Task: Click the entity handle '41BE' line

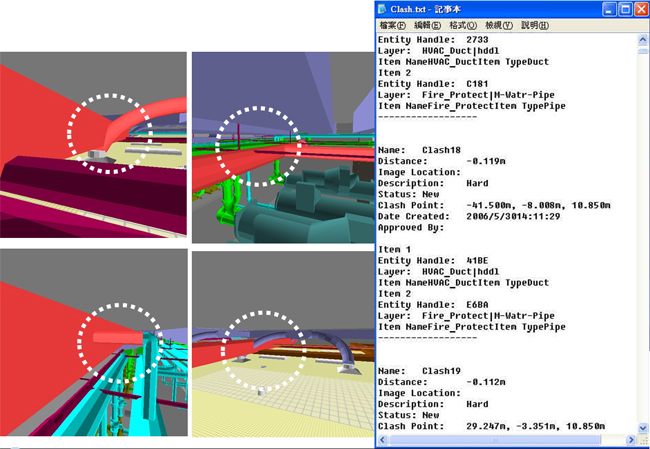Action: (x=433, y=261)
